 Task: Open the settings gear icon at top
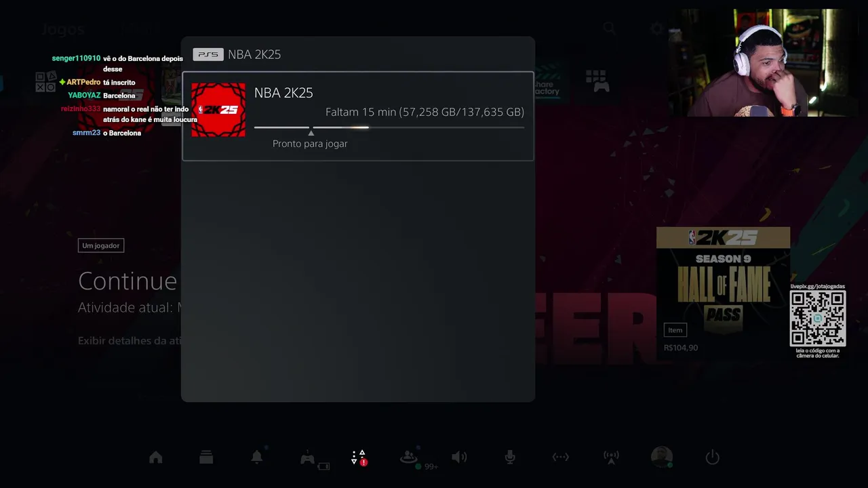tap(656, 28)
